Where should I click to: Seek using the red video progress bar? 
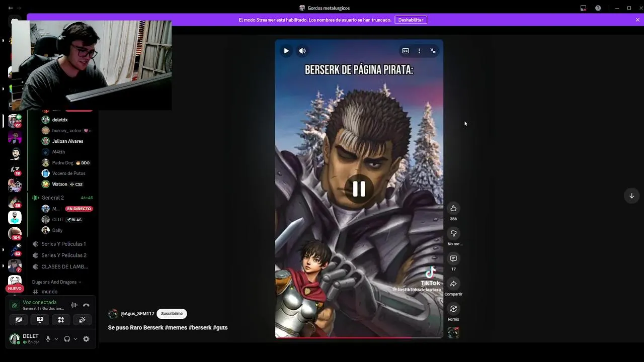click(359, 337)
